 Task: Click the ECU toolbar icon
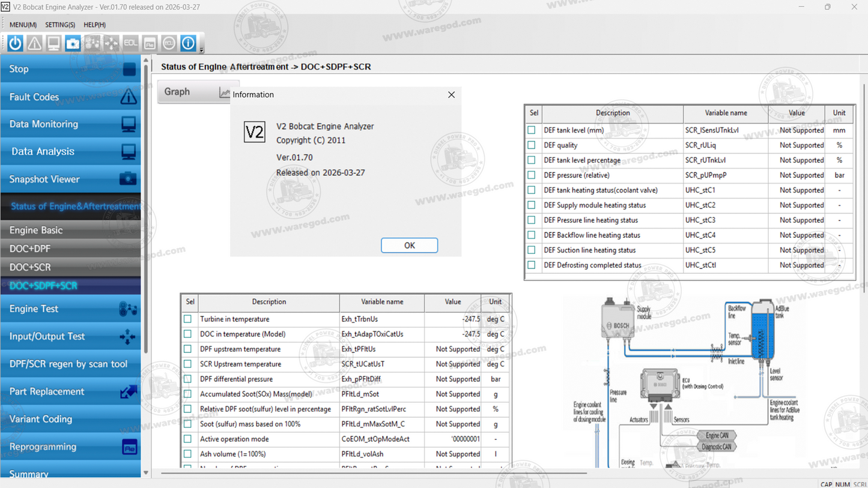click(169, 43)
